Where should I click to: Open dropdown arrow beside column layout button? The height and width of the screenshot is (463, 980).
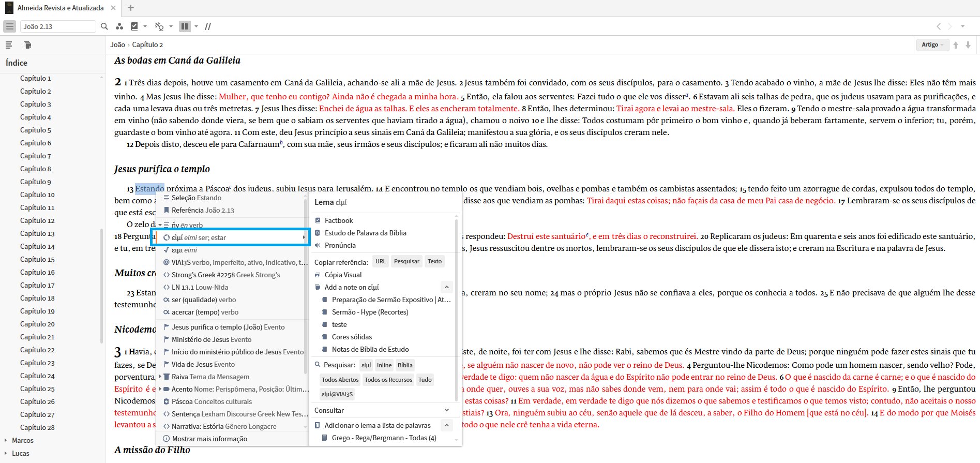196,26
